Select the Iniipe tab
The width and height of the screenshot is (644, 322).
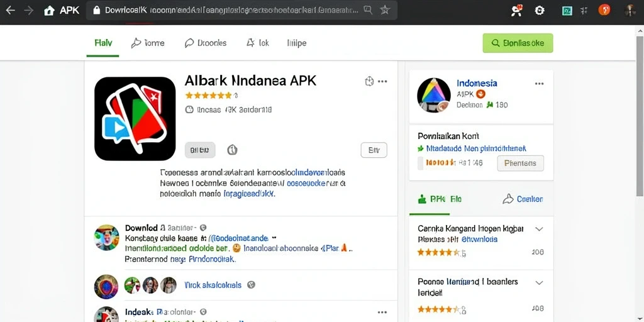[x=297, y=43]
